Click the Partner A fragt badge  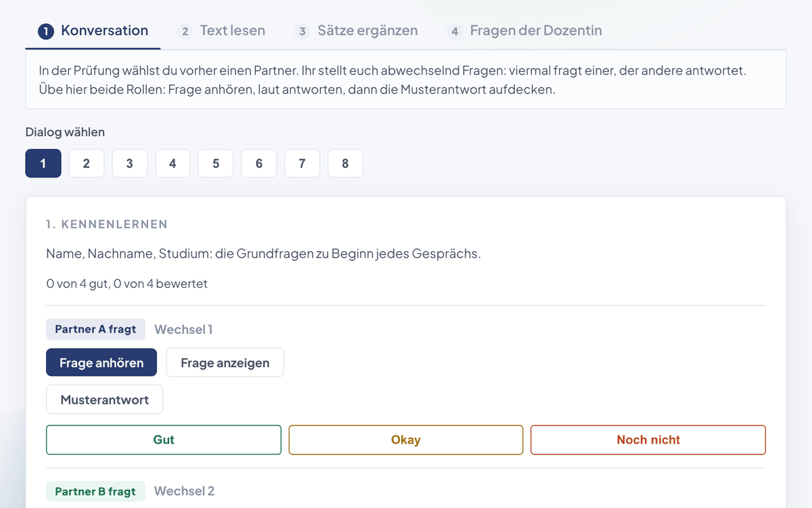click(x=95, y=329)
